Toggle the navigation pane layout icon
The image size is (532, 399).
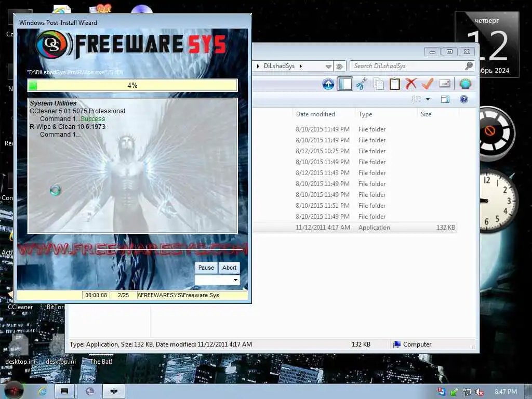pos(345,84)
